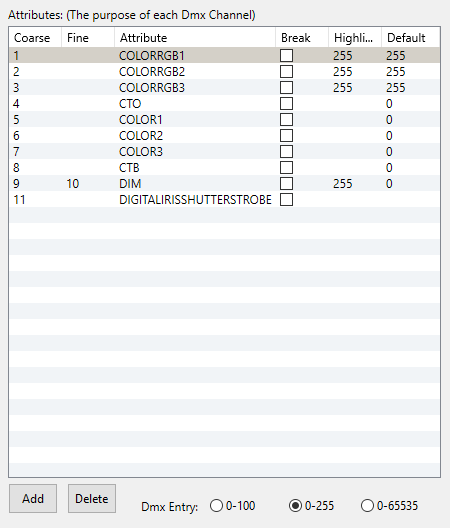Check Break box for DIGITALIRISSHUTTERSTROBE
Viewport: 450px width, 528px height.
286,200
